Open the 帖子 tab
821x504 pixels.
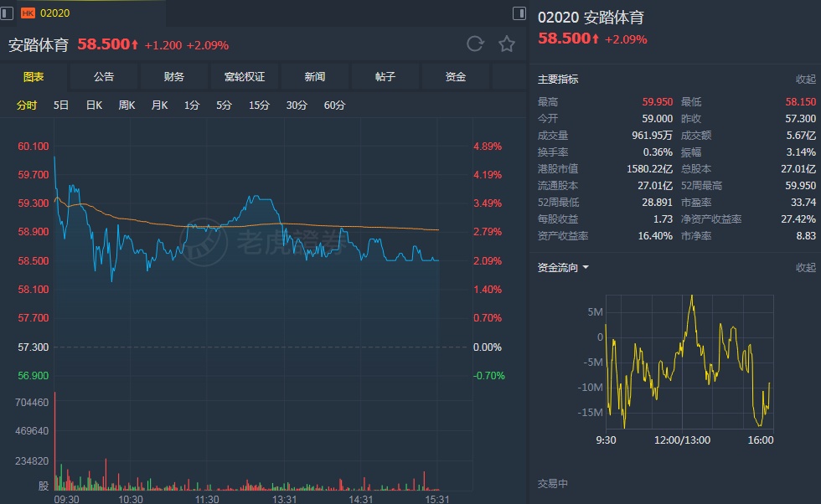click(x=385, y=77)
